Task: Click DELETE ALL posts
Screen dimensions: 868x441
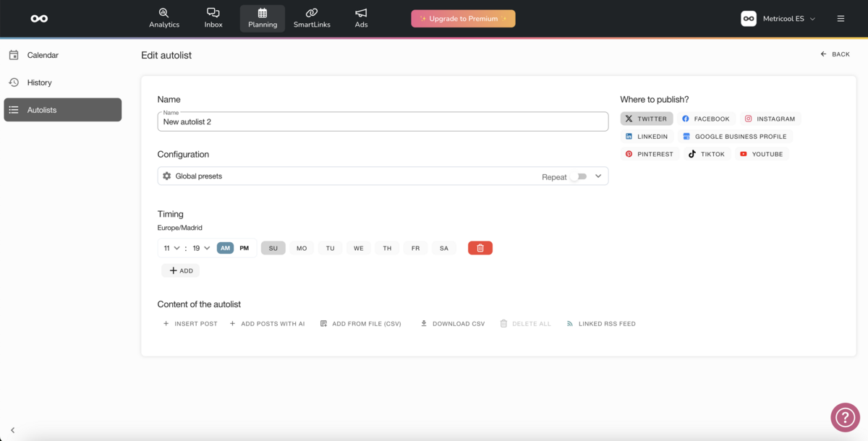Action: [525, 324]
